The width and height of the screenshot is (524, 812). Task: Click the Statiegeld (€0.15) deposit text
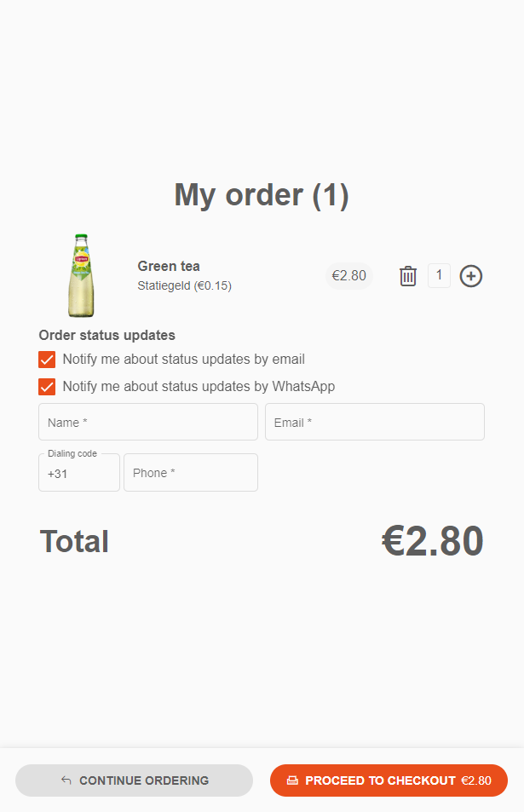tap(184, 285)
